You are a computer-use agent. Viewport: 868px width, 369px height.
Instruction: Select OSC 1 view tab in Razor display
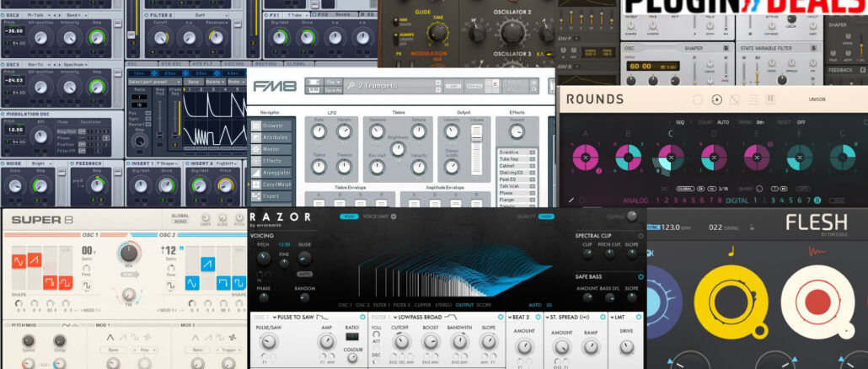(x=346, y=305)
